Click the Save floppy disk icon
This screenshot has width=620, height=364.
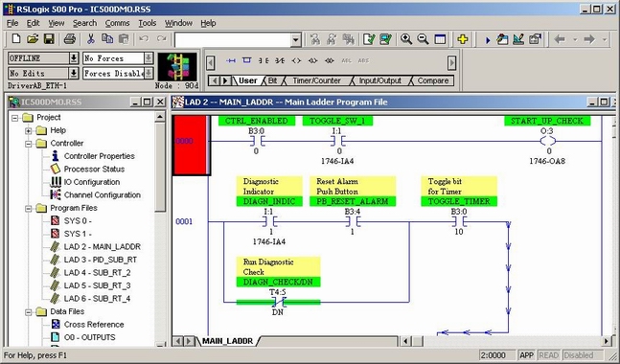coord(49,38)
